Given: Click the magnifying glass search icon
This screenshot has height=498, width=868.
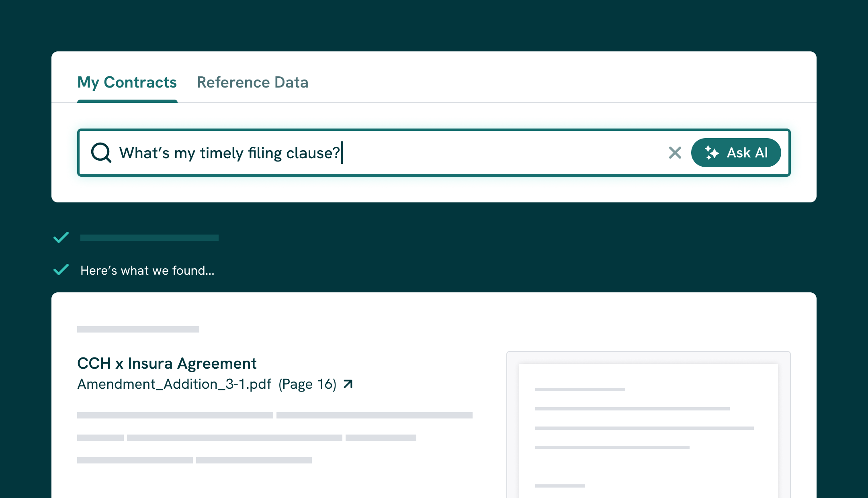Looking at the screenshot, I should pyautogui.click(x=101, y=153).
